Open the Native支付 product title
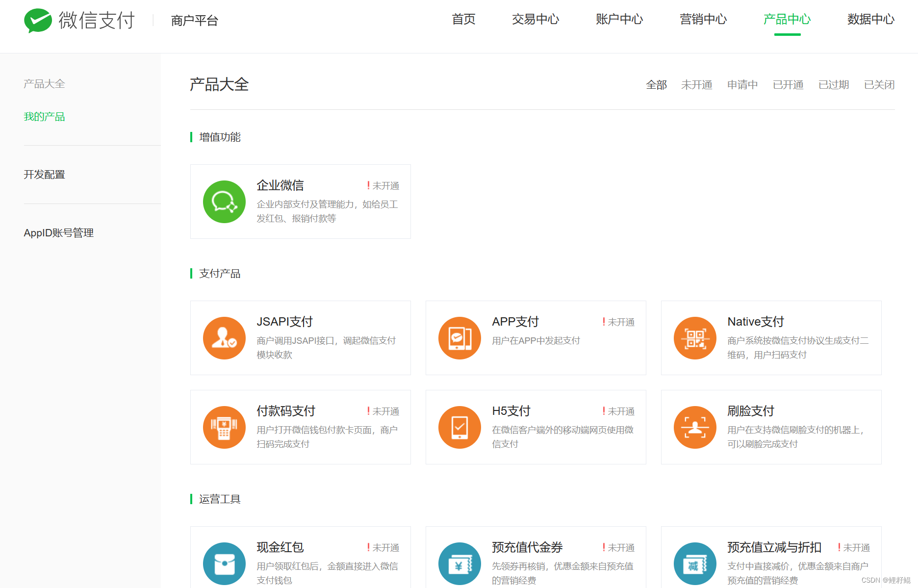The image size is (918, 588). pyautogui.click(x=756, y=322)
